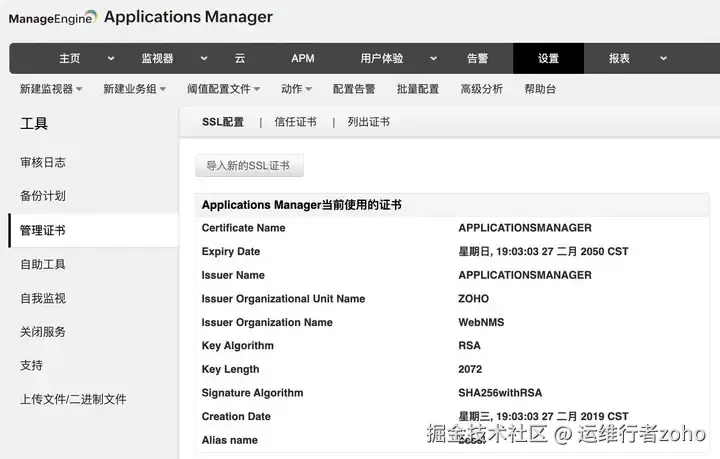This screenshot has width=720, height=459.
Task: Open the 报表 tab
Action: [619, 58]
